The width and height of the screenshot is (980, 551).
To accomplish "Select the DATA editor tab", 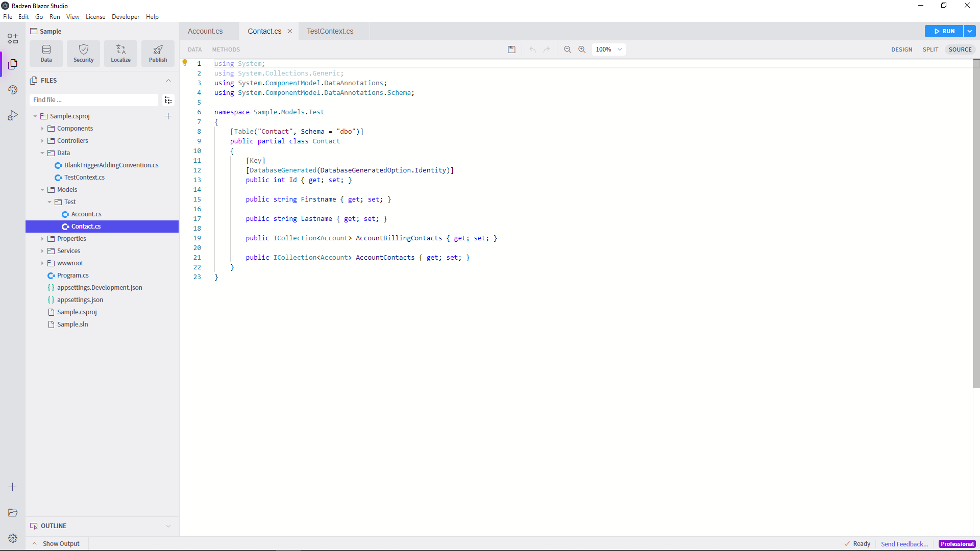I will 195,49.
